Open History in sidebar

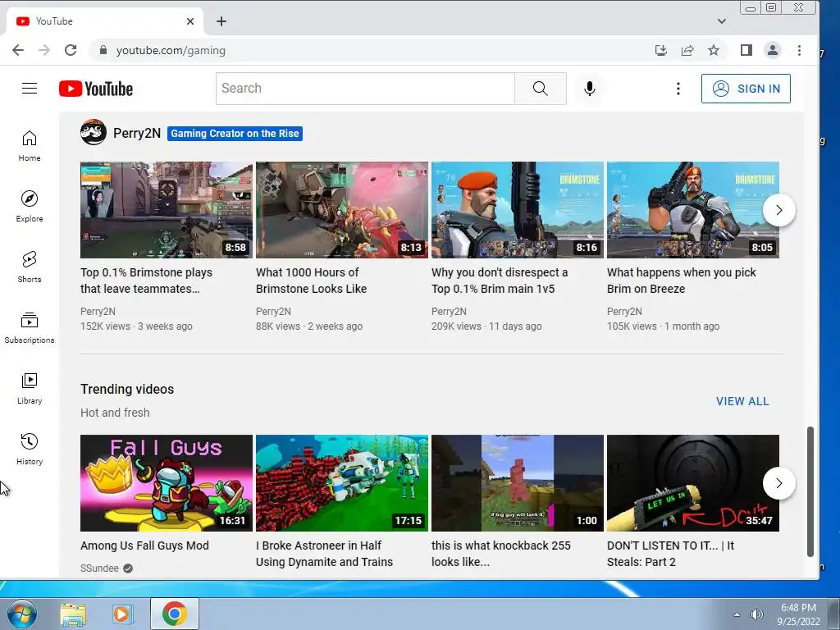pyautogui.click(x=30, y=449)
